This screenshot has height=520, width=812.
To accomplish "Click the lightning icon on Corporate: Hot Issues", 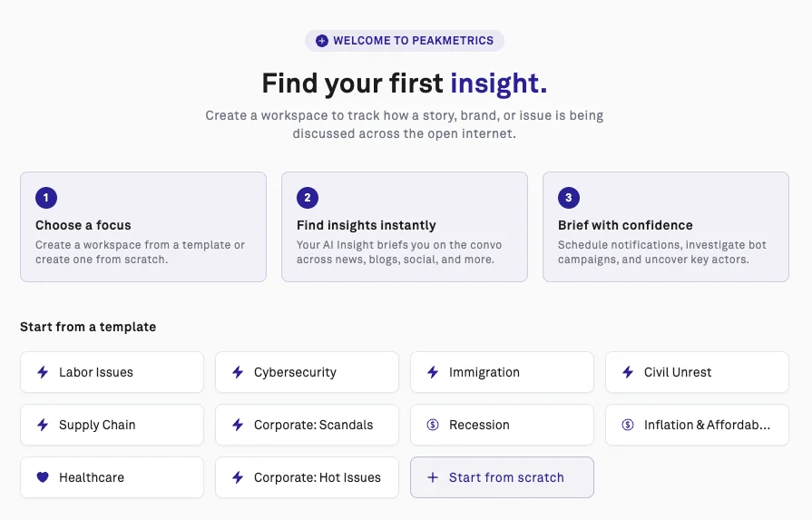I will coord(238,477).
